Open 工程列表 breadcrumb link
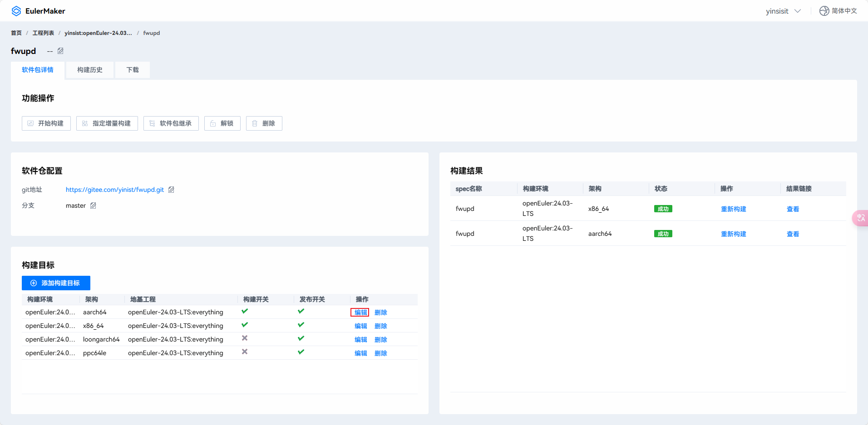 43,33
